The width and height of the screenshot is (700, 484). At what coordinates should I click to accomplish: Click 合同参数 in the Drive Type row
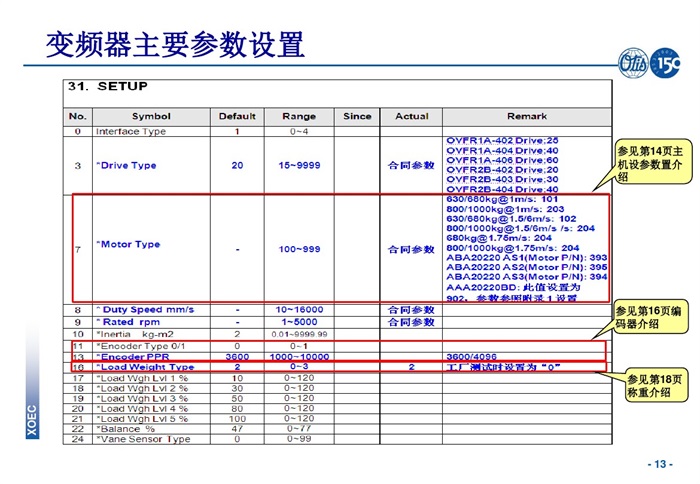pyautogui.click(x=411, y=165)
